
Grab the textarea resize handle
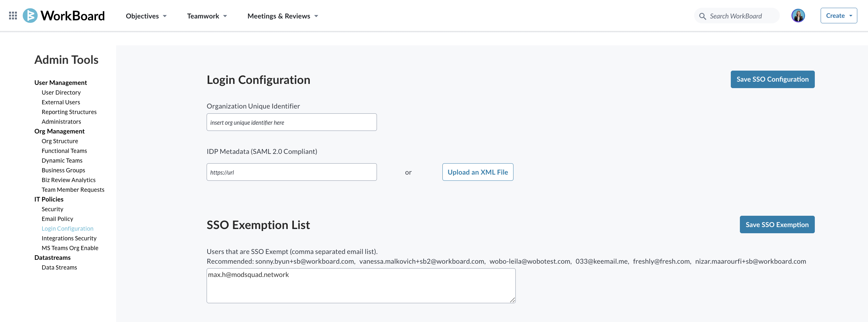coord(512,300)
